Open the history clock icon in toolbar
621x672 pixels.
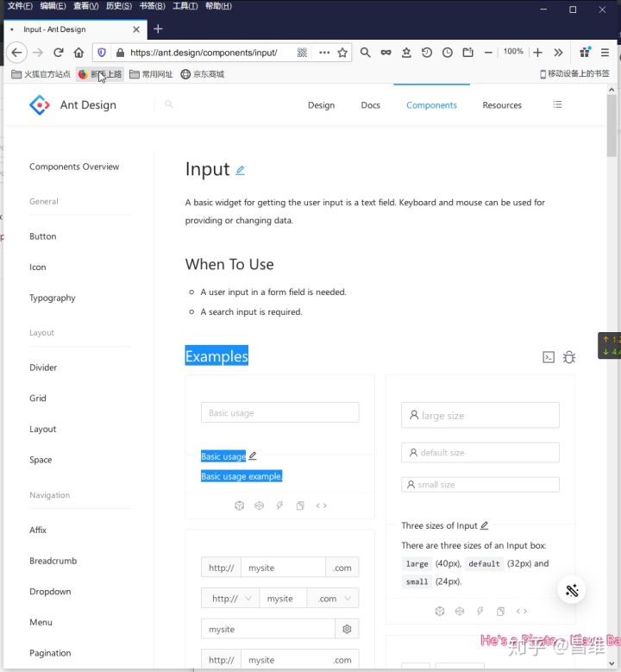pos(447,53)
